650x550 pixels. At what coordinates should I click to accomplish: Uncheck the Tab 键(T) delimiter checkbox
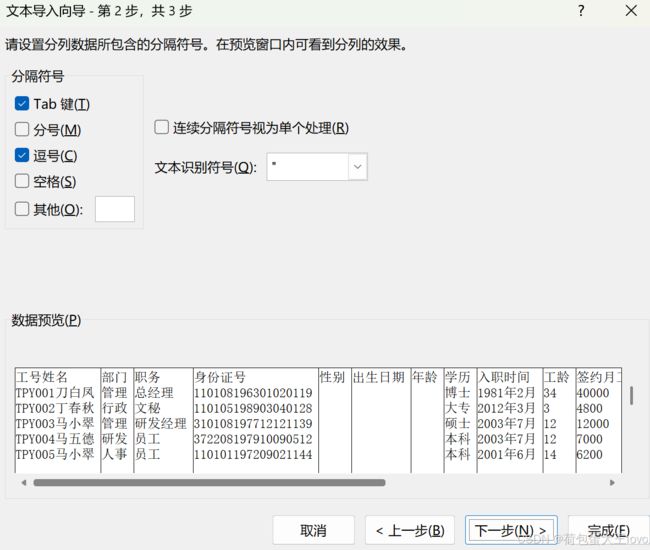point(22,104)
